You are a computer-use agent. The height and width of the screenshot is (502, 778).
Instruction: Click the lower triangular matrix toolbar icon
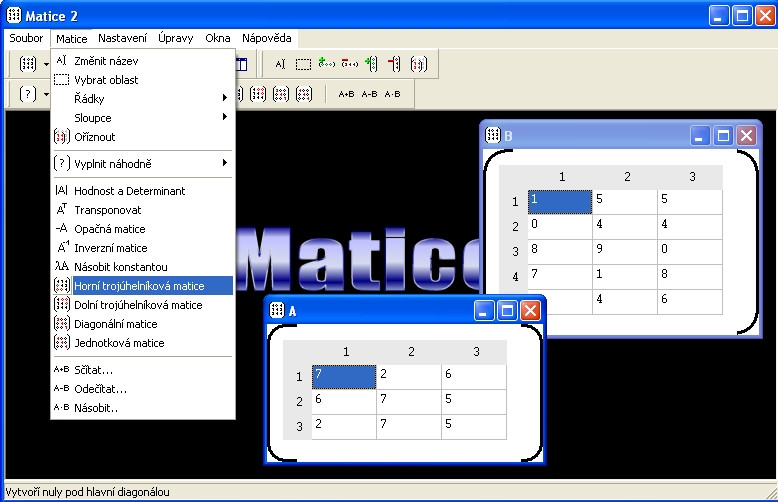tap(258, 94)
